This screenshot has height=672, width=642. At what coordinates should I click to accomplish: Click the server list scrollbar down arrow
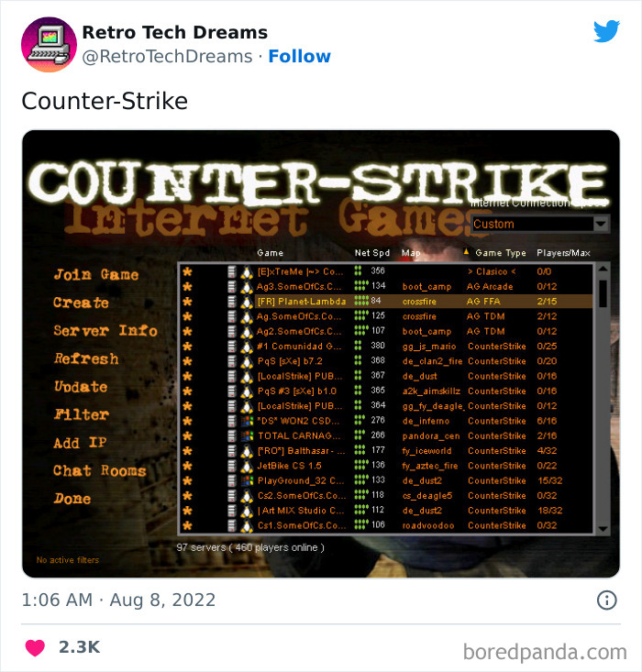603,529
